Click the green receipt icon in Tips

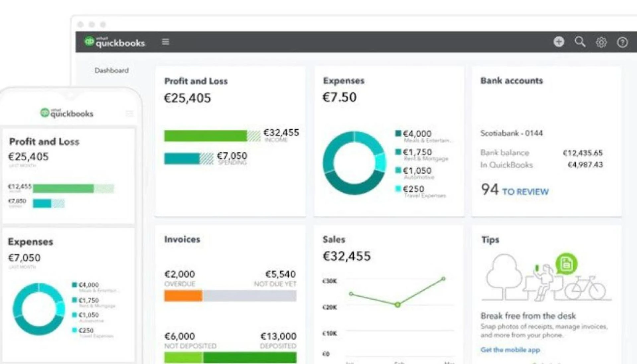click(566, 264)
